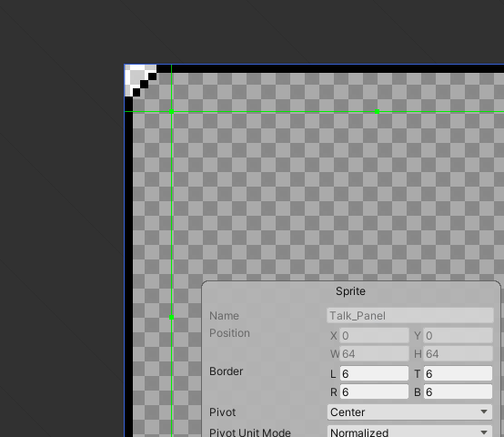Click the Sprite panel title
Viewport: 504px width, 437px height.
[x=350, y=291]
